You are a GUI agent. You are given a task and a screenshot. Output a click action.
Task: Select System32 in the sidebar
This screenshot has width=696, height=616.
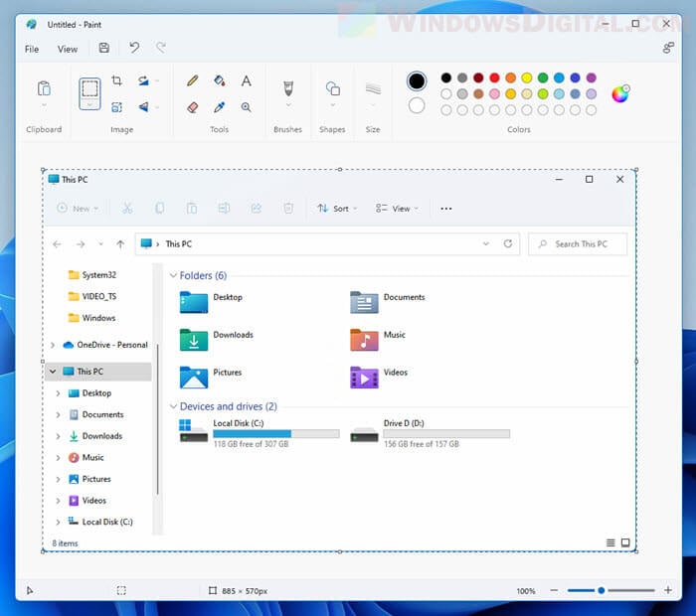pyautogui.click(x=91, y=275)
